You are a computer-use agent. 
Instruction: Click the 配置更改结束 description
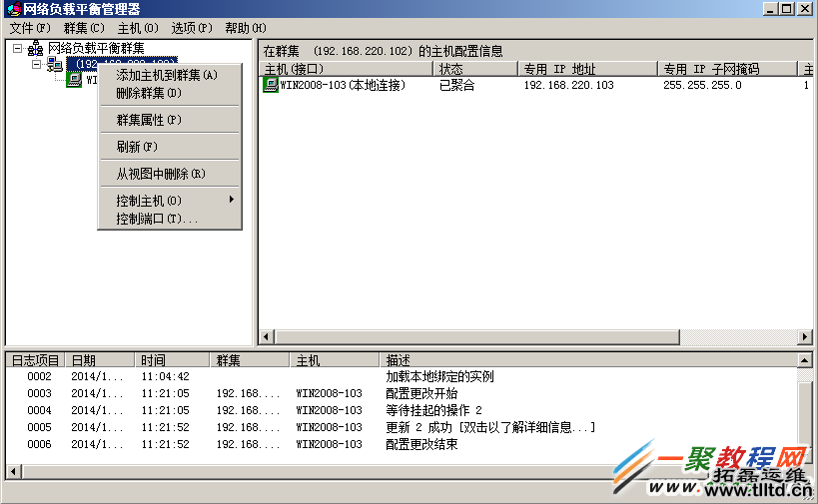[421, 444]
